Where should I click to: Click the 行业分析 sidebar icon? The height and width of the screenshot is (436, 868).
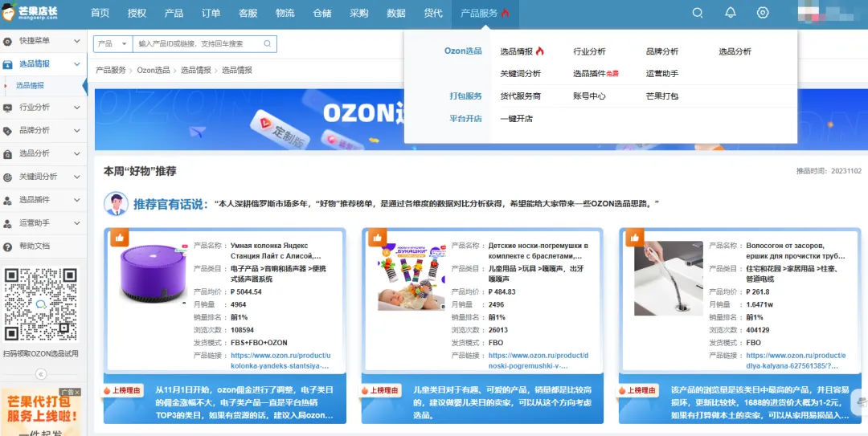coord(8,108)
